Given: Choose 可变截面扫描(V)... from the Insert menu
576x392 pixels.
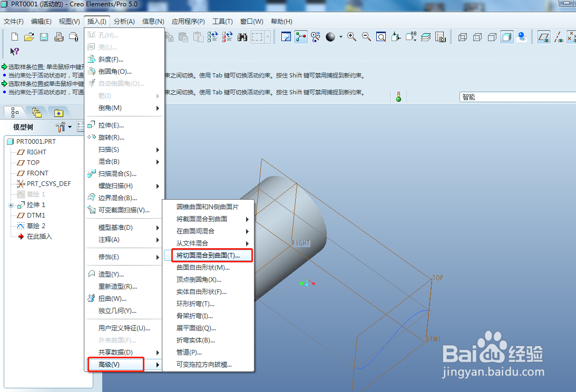Looking at the screenshot, I should click(124, 210).
